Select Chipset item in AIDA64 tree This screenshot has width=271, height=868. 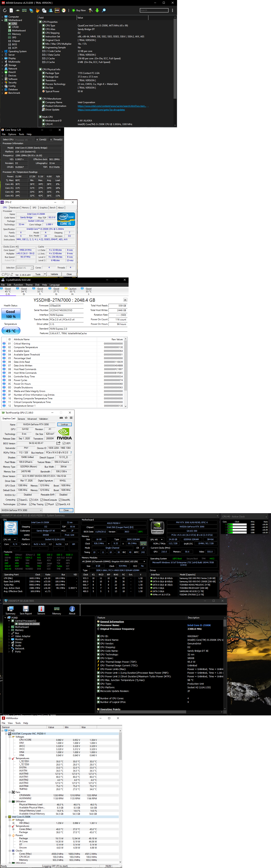pos(16,41)
